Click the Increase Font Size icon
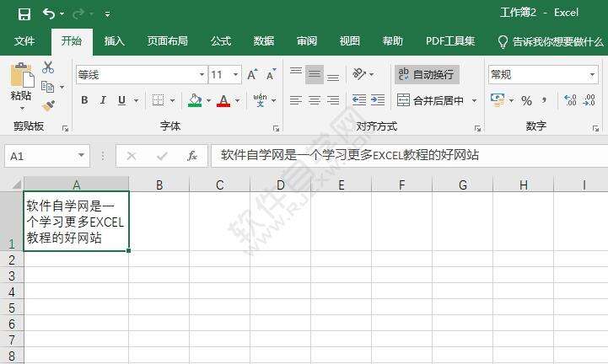This screenshot has width=608, height=364. pyautogui.click(x=252, y=74)
